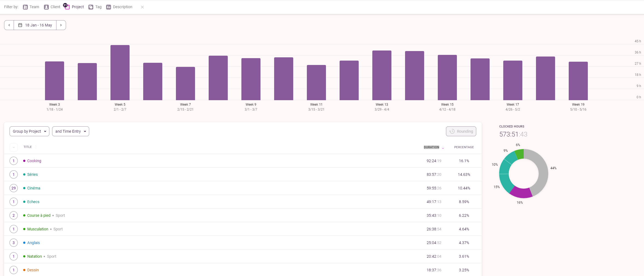
Task: Open the and Time Entry dropdown
Action: coord(70,131)
